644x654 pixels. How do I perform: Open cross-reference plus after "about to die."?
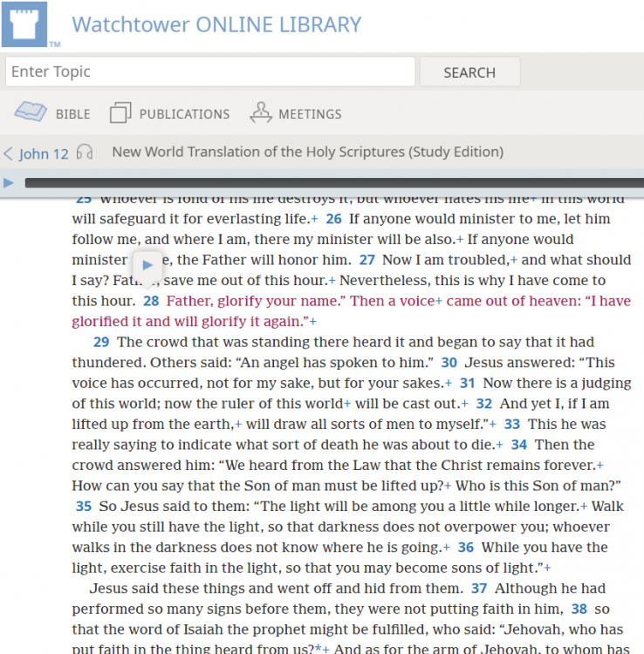point(500,445)
